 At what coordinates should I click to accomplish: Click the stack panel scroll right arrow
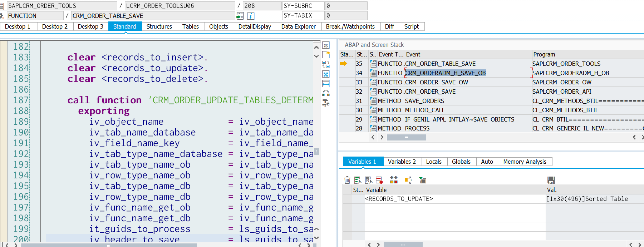point(382,137)
